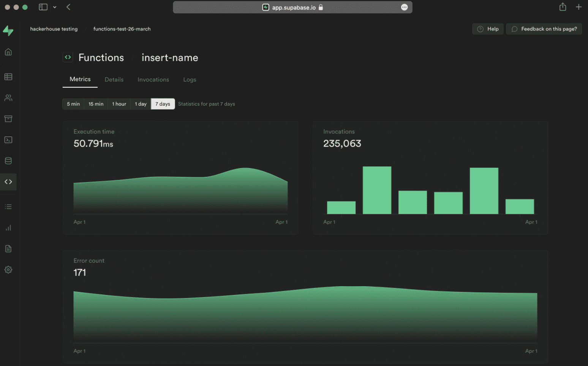Open the Authentication users sidebar icon

click(8, 98)
